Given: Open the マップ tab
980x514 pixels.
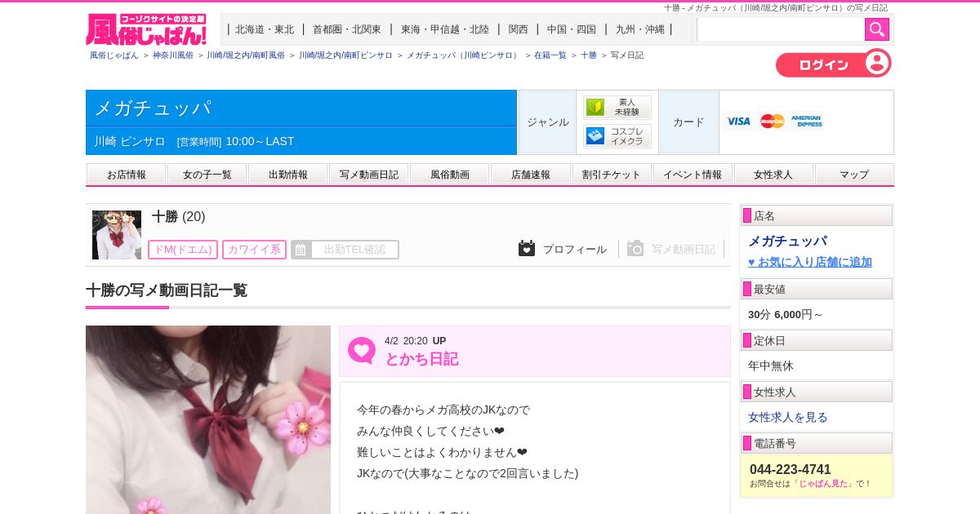Looking at the screenshot, I should 854,174.
